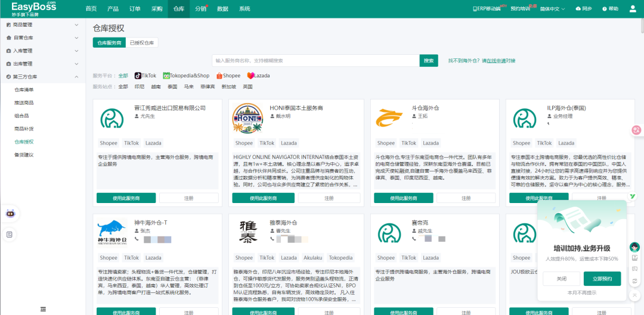Click the pink translate floating icon
This screenshot has height=315, width=644.
[636, 130]
